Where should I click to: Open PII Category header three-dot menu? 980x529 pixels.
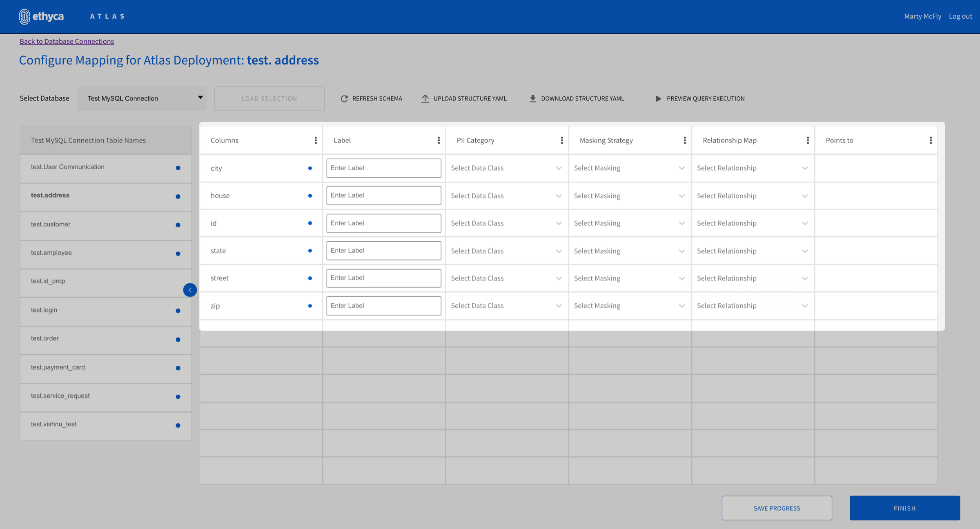point(562,140)
